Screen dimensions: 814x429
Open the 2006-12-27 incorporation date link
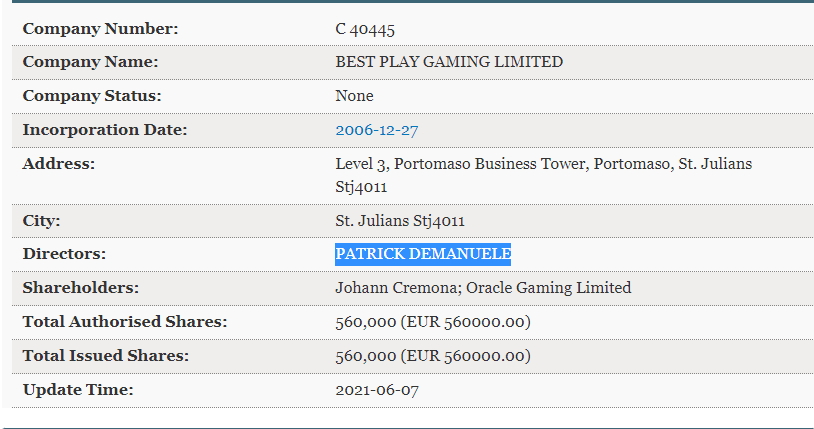(x=376, y=130)
